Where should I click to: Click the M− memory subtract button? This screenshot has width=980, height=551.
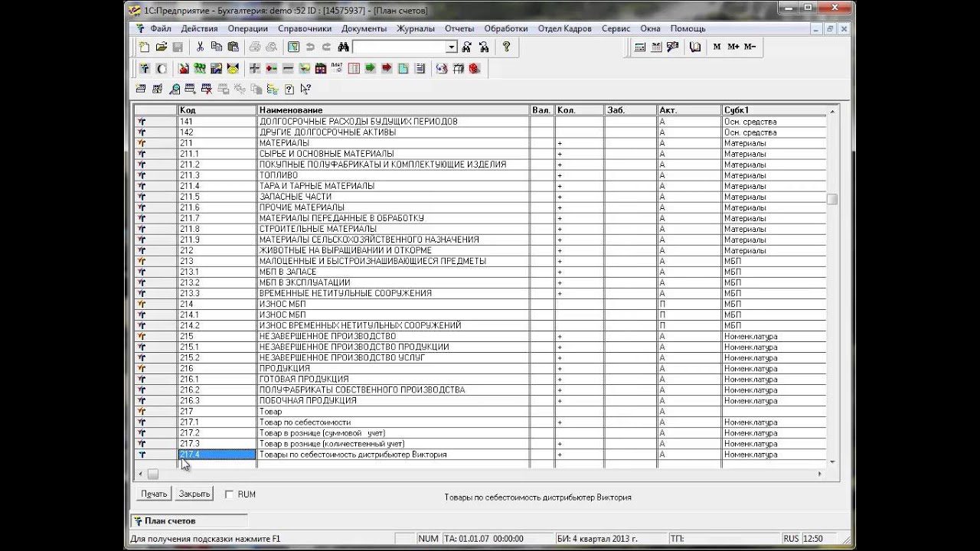tap(750, 47)
